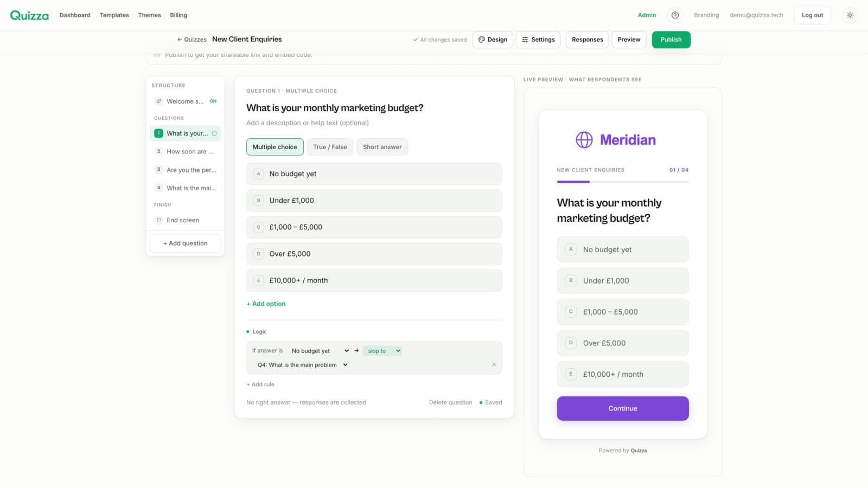Click the Welcome screen sparkle icon
Image resolution: width=868 pixels, height=488 pixels.
coord(158,101)
